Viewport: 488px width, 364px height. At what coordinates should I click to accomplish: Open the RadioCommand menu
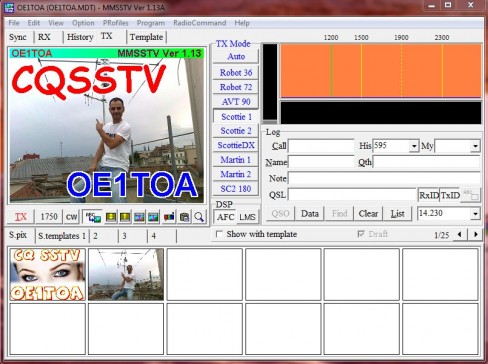(x=200, y=23)
